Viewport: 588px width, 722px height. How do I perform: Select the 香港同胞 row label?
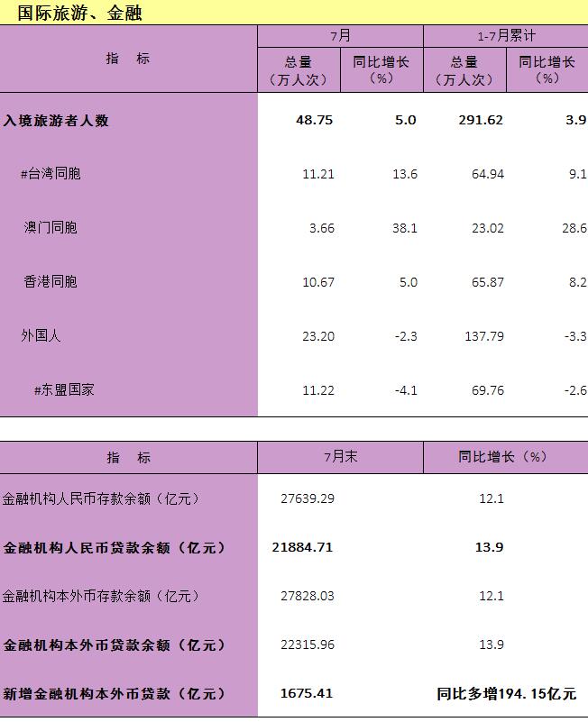(51, 281)
